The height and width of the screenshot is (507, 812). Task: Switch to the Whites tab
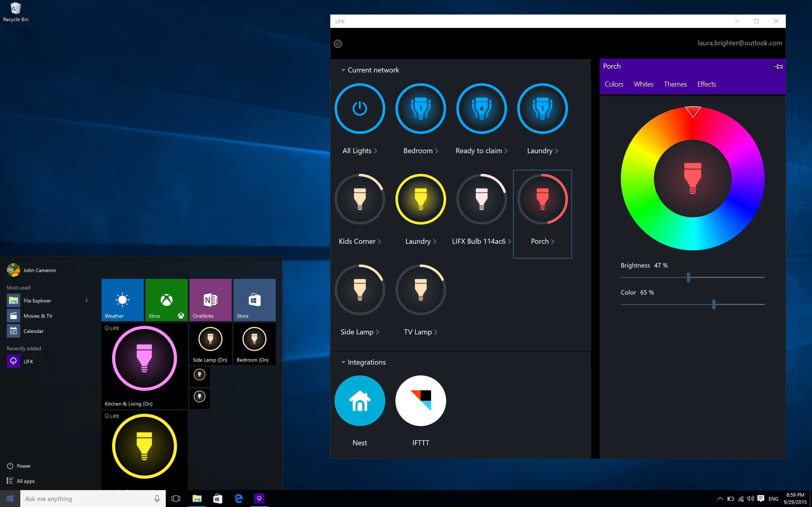pyautogui.click(x=643, y=84)
